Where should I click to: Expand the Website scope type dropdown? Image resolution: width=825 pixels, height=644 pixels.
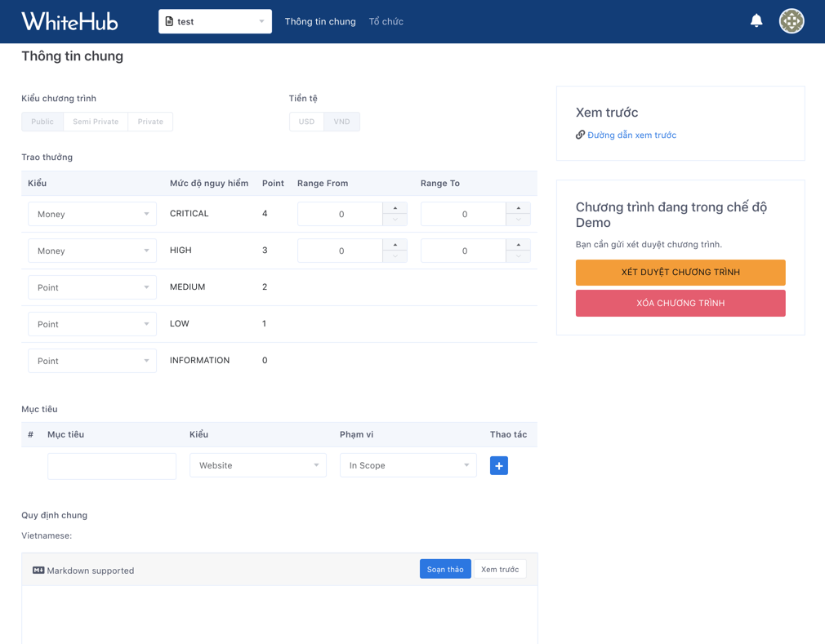click(257, 464)
